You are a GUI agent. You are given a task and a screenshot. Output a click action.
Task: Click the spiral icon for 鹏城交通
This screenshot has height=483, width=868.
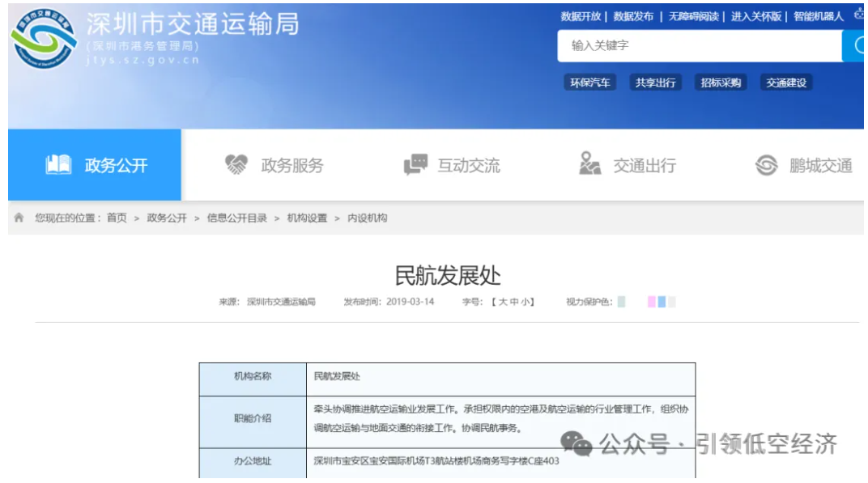point(766,165)
